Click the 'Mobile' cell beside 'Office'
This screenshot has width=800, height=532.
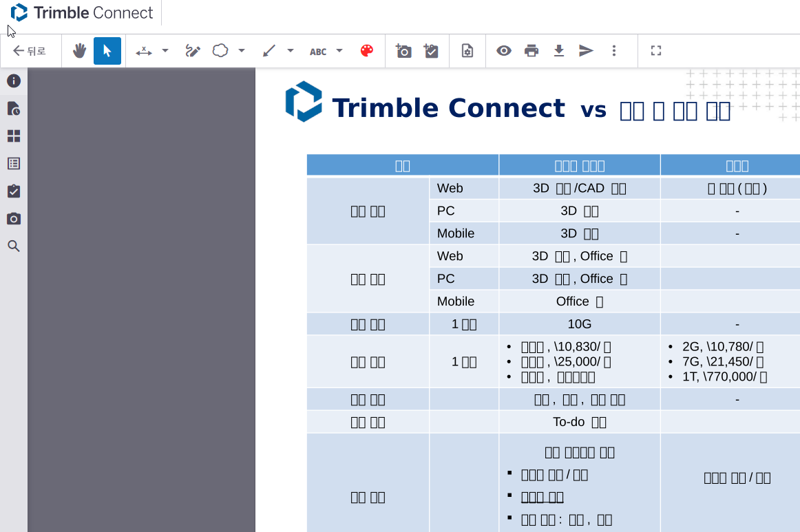(464, 301)
